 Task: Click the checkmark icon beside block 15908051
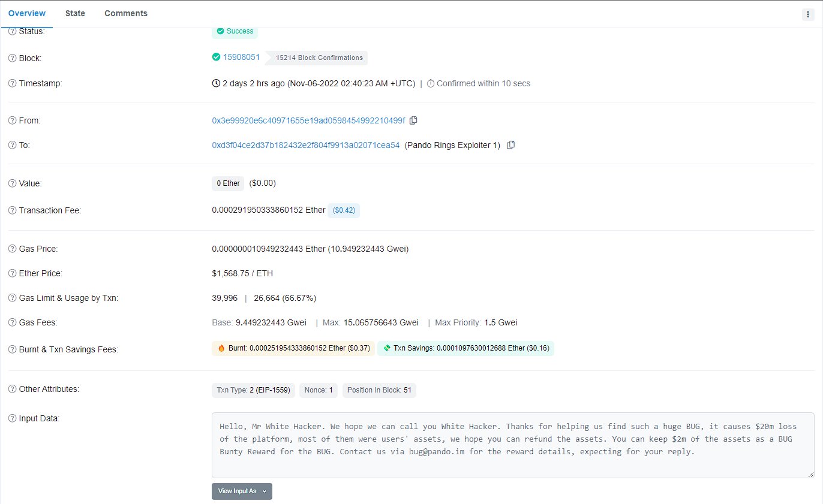coord(216,57)
